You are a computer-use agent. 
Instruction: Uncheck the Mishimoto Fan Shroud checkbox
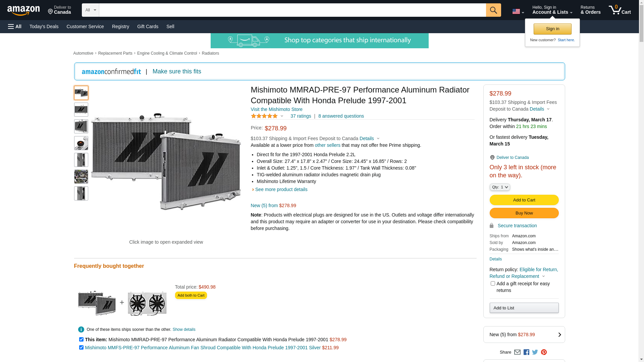click(x=81, y=348)
